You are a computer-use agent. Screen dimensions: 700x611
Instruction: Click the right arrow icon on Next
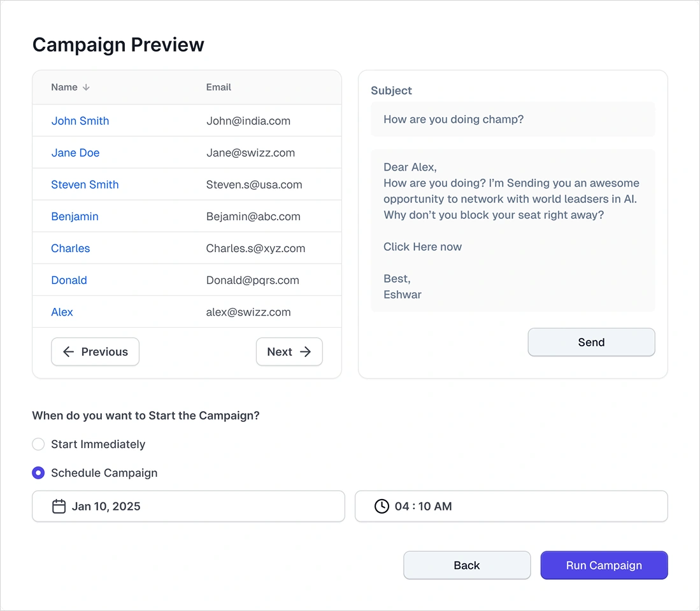tap(306, 352)
